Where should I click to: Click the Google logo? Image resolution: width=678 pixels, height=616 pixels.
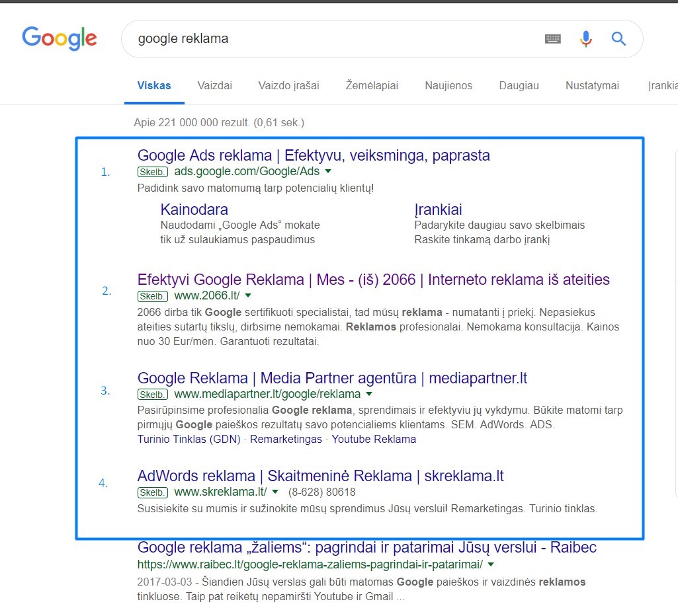[x=60, y=38]
